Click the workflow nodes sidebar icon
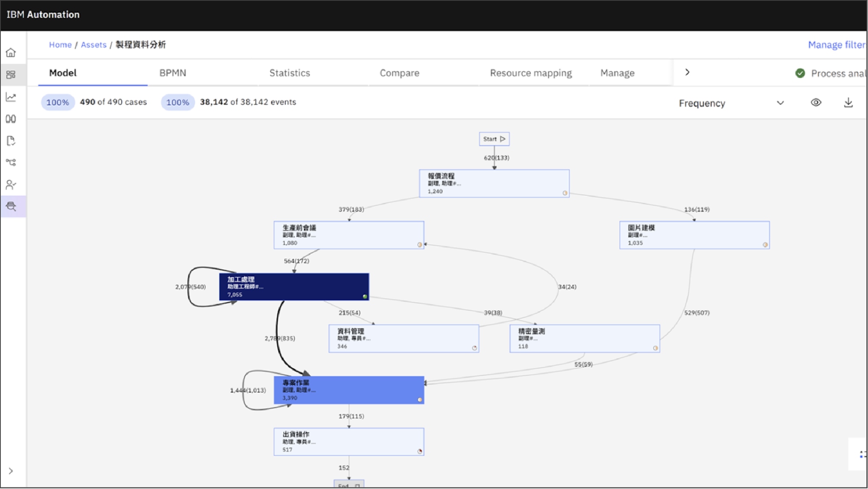The height and width of the screenshot is (489, 868). click(x=11, y=162)
